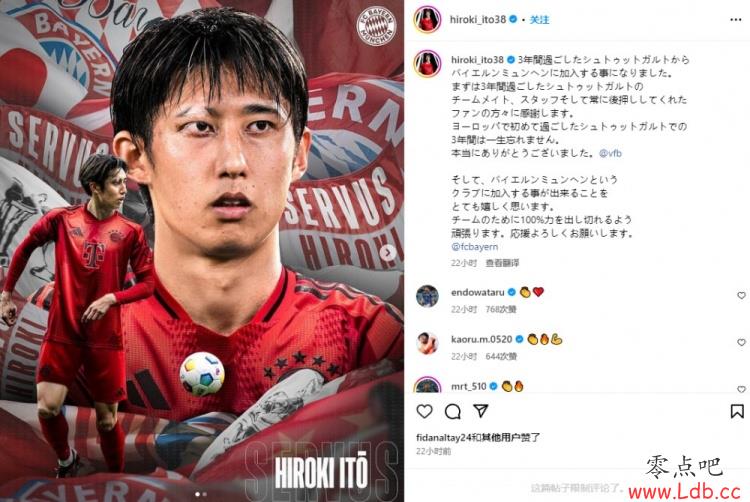Open the comment bubble icon
The height and width of the screenshot is (502, 750).
tap(452, 411)
